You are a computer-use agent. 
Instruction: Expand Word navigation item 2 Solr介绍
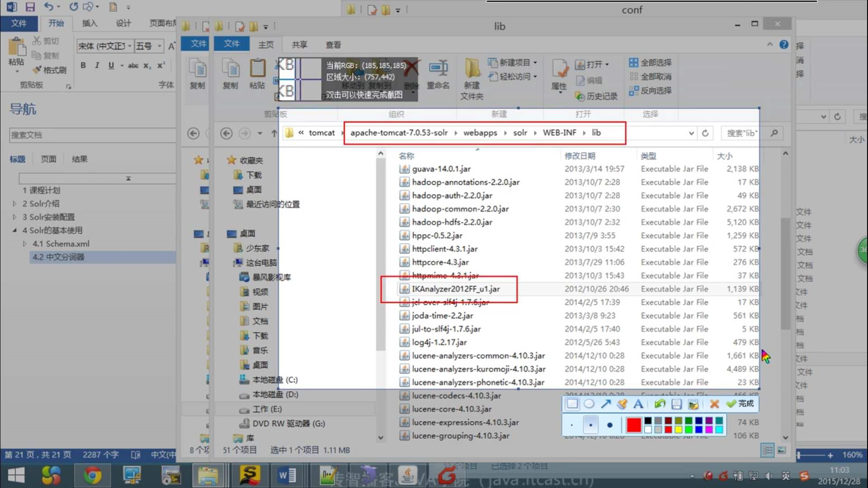point(14,204)
